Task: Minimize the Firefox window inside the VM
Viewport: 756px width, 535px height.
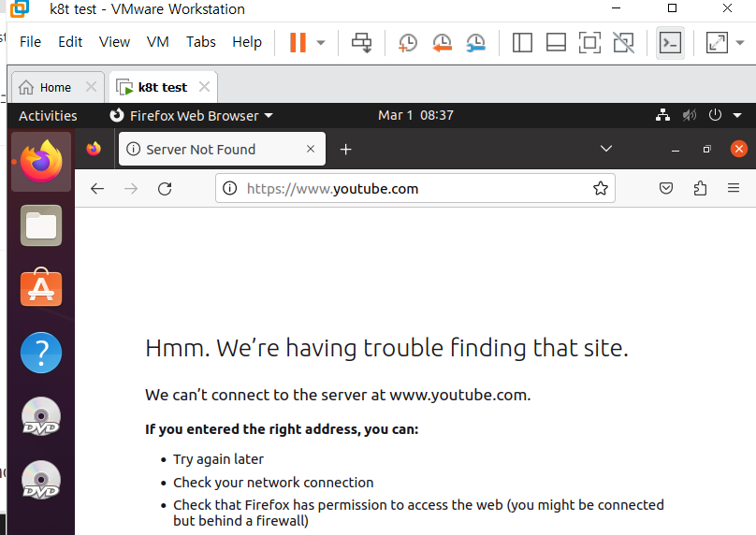Action: [x=676, y=150]
